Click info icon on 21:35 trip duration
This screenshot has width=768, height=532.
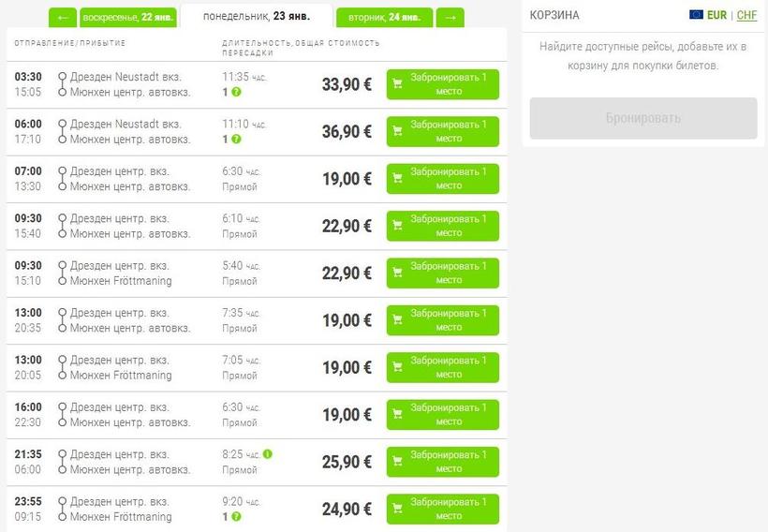[268, 453]
